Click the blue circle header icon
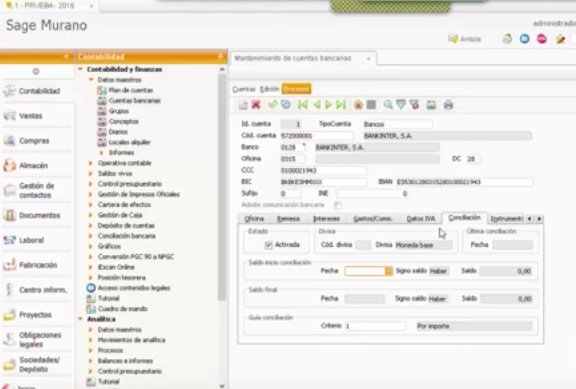576x389 pixels. click(525, 39)
